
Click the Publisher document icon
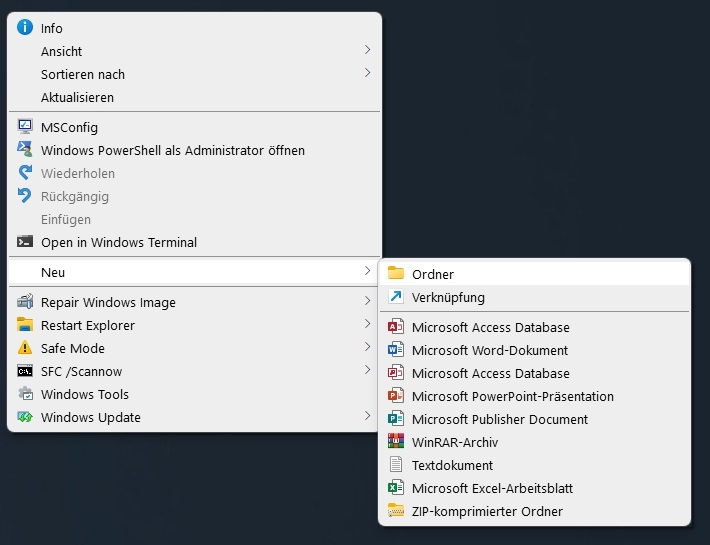click(x=396, y=419)
